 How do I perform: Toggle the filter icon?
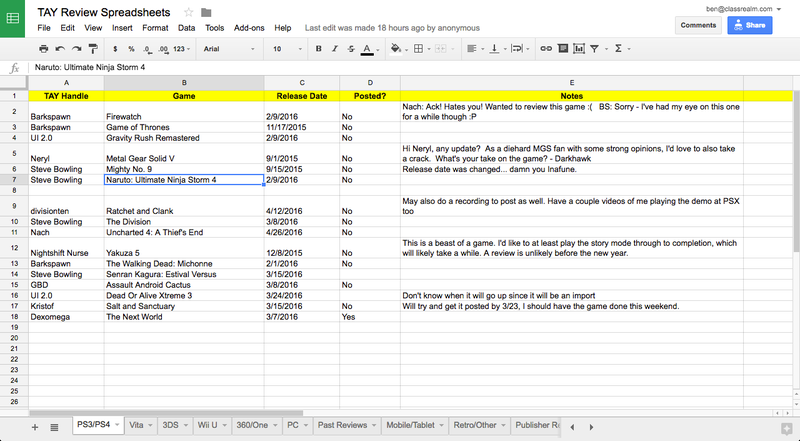point(594,49)
